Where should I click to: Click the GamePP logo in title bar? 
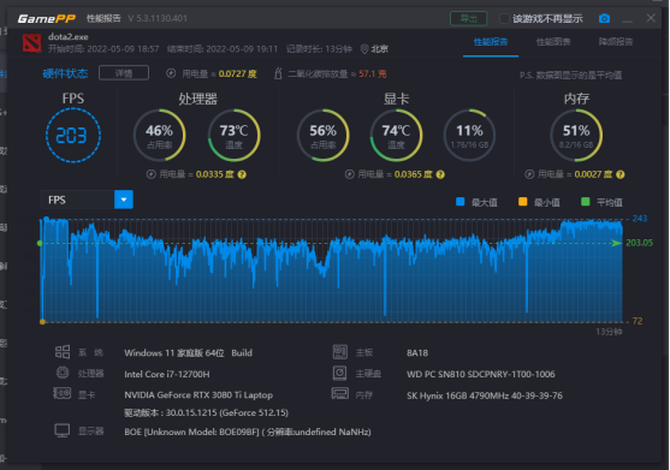point(46,18)
